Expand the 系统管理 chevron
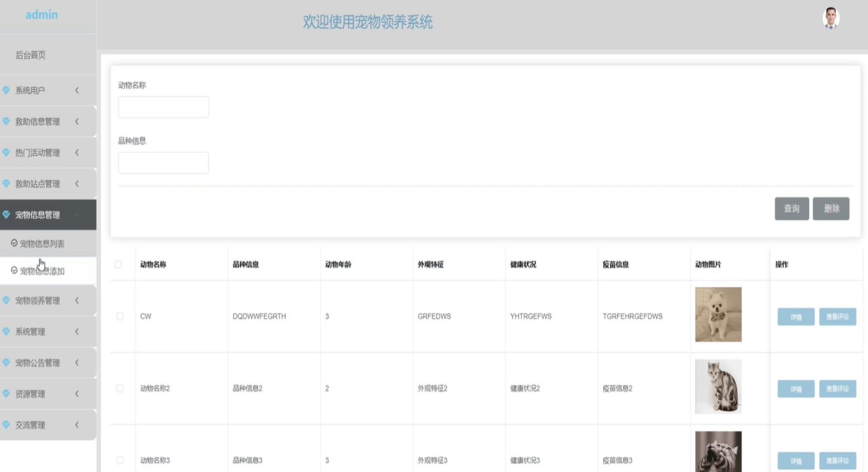 click(x=77, y=331)
